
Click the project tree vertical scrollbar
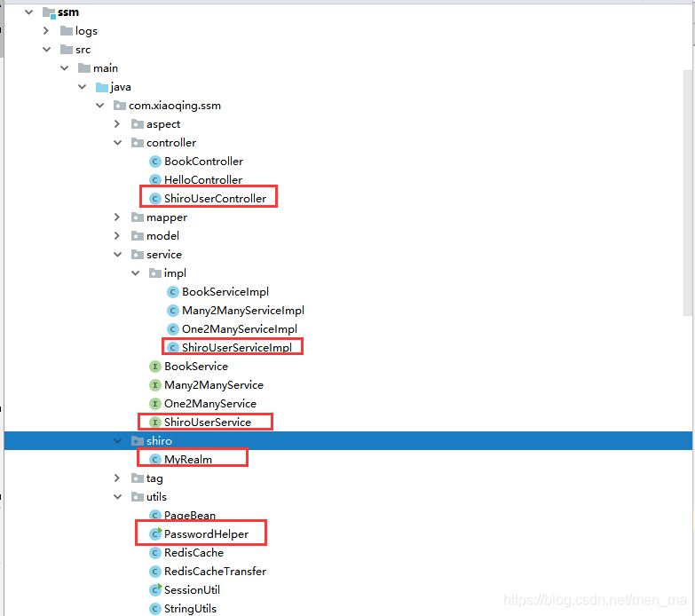click(x=688, y=193)
